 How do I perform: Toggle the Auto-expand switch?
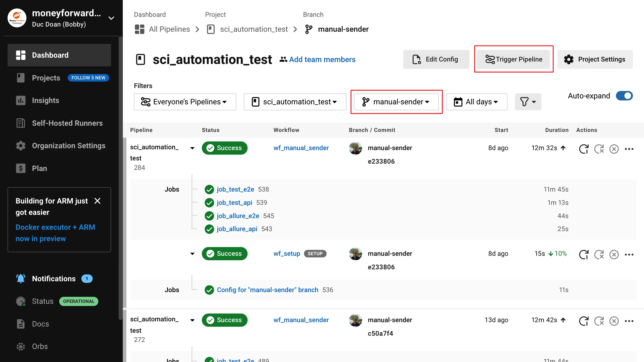pyautogui.click(x=624, y=96)
